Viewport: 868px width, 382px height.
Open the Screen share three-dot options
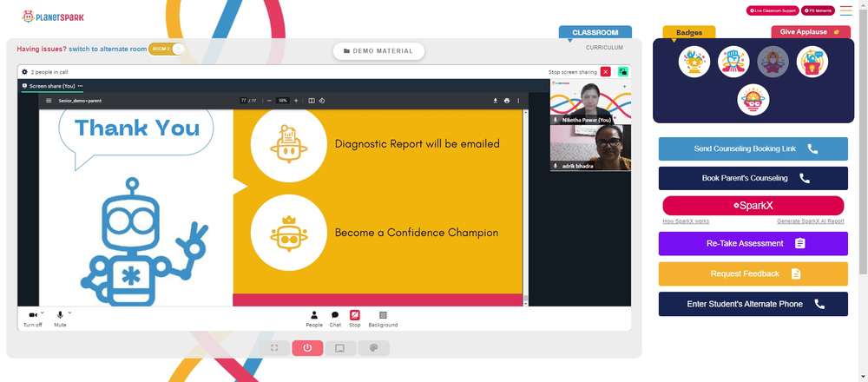[80, 86]
